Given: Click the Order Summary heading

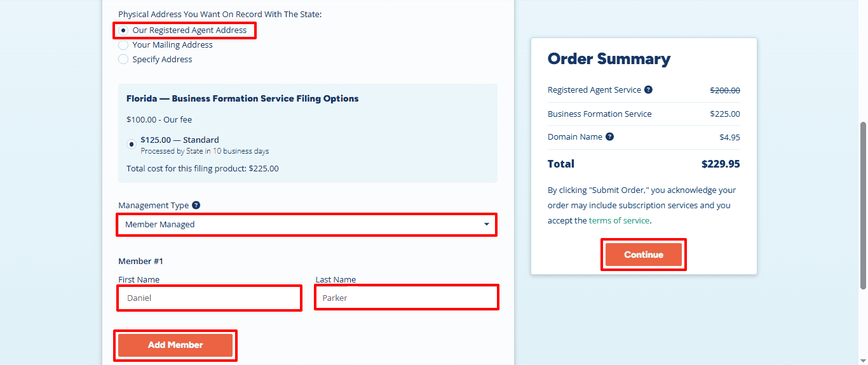Looking at the screenshot, I should pos(609,59).
